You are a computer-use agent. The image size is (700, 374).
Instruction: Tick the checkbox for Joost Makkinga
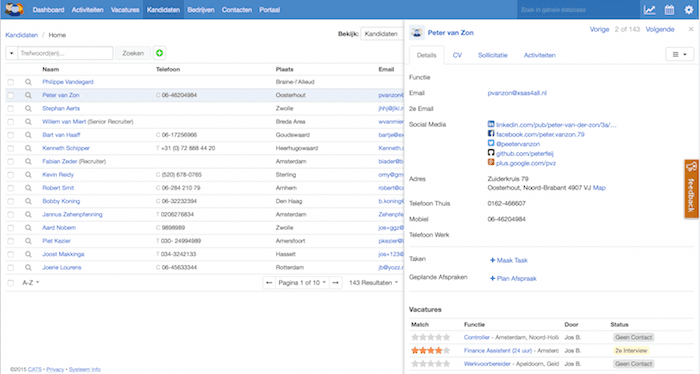click(11, 254)
